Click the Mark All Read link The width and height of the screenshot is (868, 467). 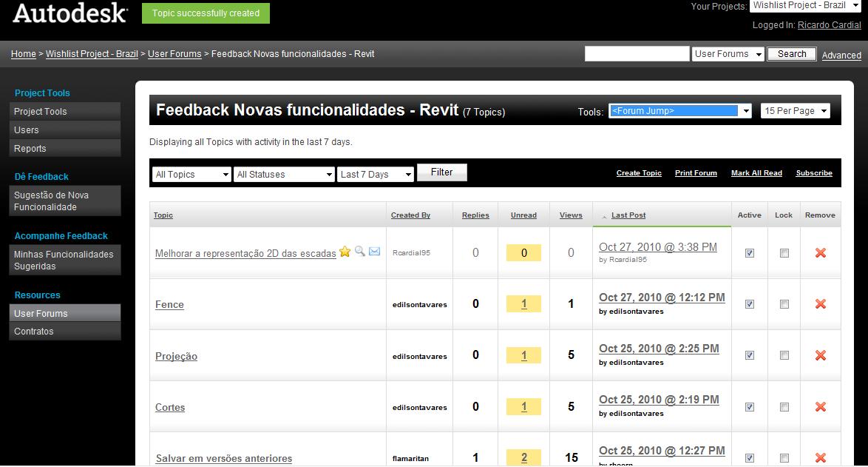coord(757,173)
